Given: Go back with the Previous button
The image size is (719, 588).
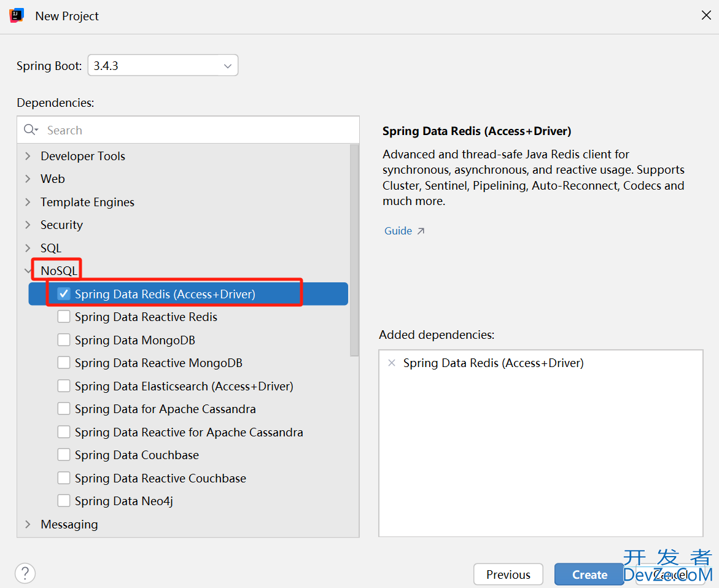Looking at the screenshot, I should [x=508, y=574].
